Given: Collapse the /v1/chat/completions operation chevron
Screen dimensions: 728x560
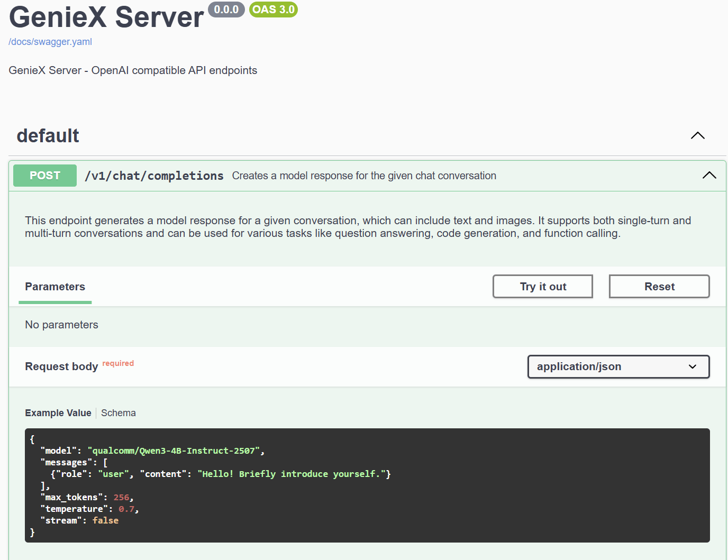Looking at the screenshot, I should pos(709,175).
